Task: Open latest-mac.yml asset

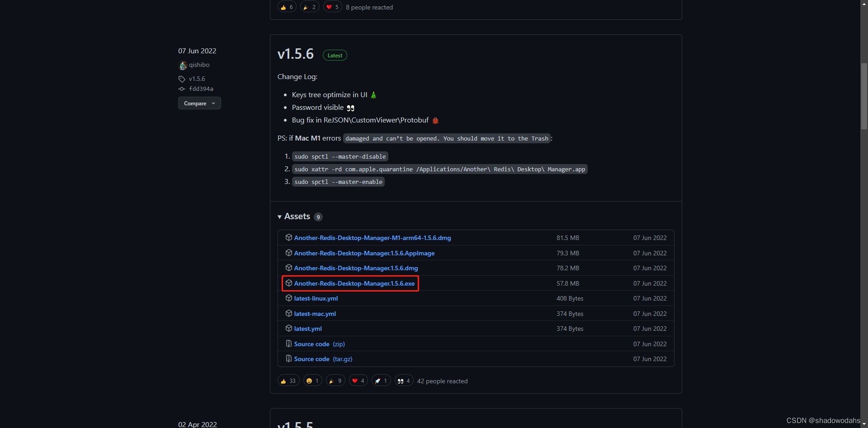Action: tap(315, 314)
